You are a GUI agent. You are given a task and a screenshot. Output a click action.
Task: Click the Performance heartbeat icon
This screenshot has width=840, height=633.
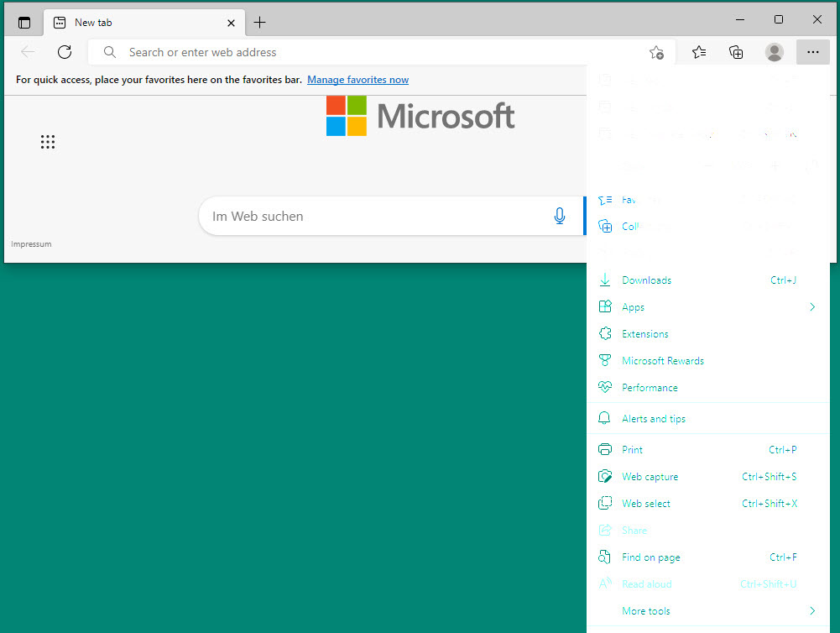[x=605, y=387]
